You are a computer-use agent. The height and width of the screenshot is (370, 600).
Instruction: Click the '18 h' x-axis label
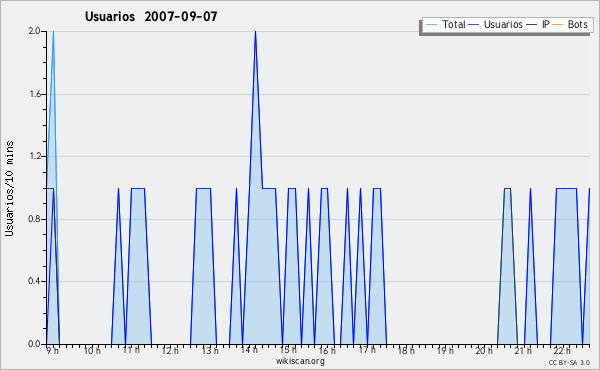pyautogui.click(x=406, y=350)
